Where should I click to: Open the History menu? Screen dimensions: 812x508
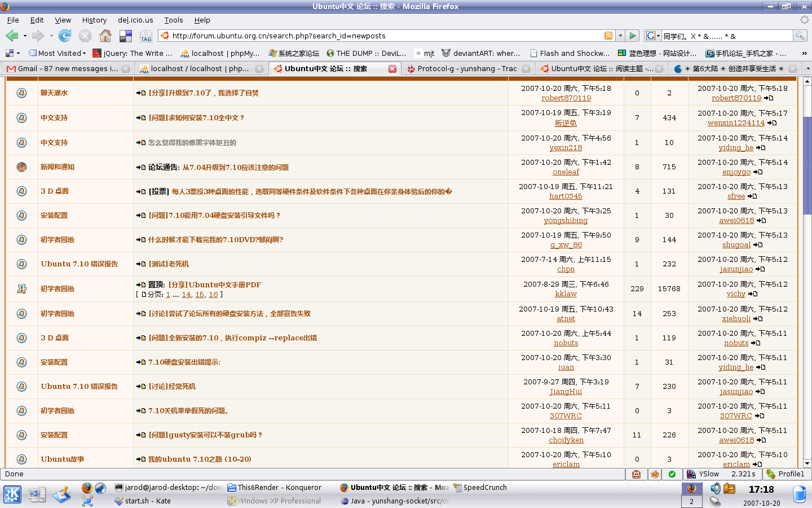[94, 20]
